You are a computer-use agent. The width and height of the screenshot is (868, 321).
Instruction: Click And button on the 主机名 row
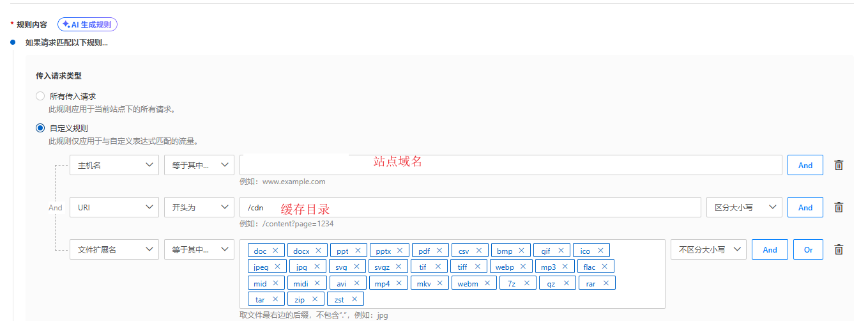click(x=805, y=165)
